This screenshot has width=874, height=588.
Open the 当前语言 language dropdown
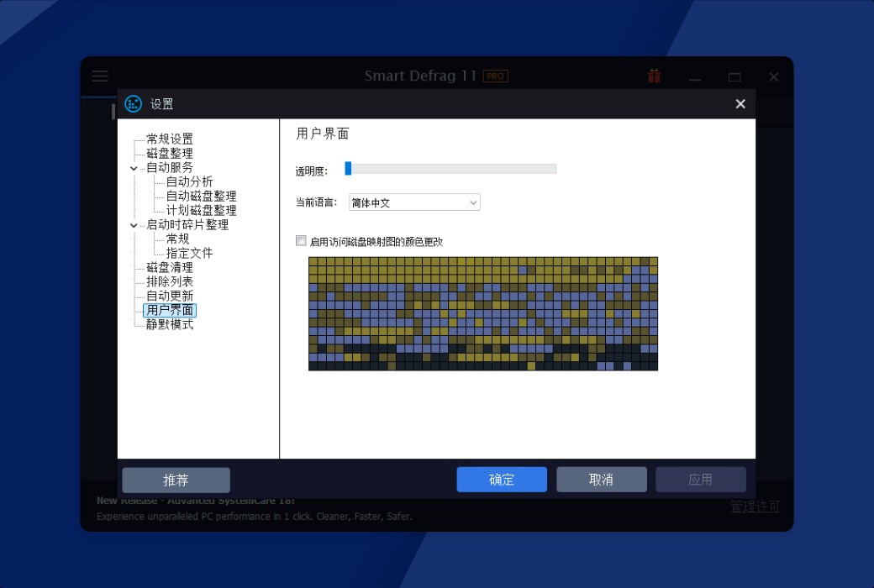point(414,202)
